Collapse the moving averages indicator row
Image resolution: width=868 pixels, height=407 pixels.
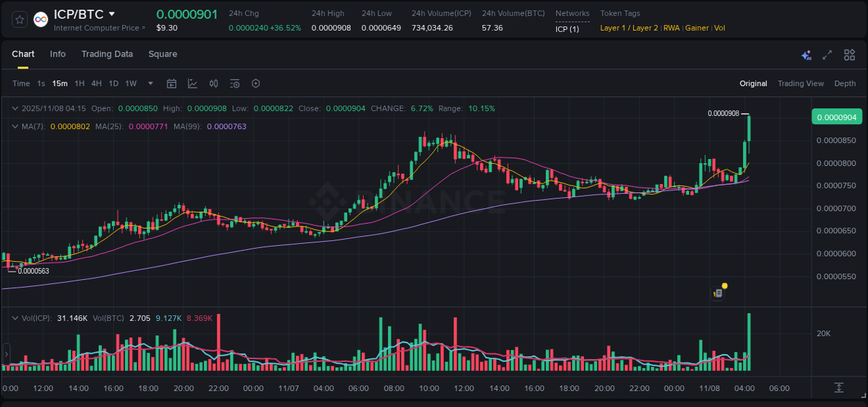point(14,126)
